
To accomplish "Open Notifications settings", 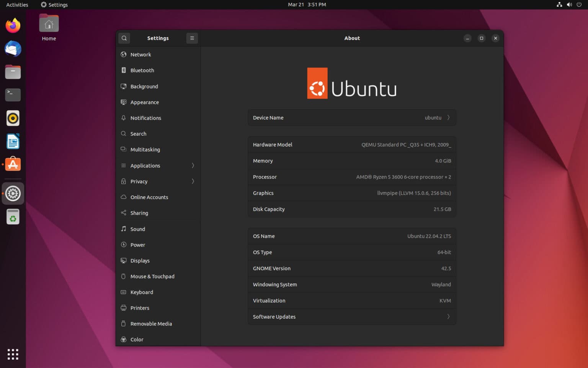I will (x=146, y=118).
